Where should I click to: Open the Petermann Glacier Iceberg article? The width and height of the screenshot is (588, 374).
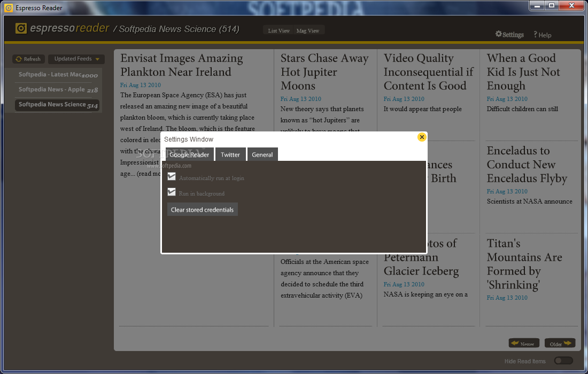[x=421, y=264]
